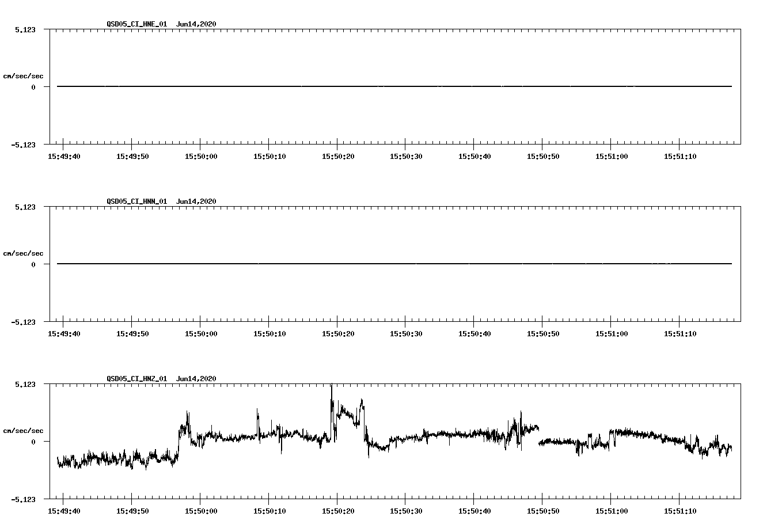Pick the 15:51:10 time label under HNN plot
The width and height of the screenshot is (782, 532).
pos(680,333)
